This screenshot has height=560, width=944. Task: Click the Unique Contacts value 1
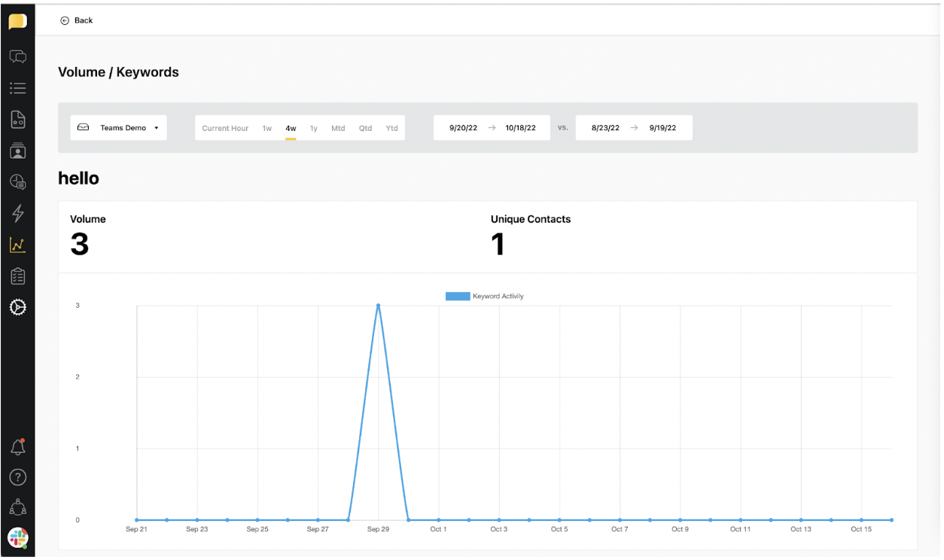click(498, 245)
